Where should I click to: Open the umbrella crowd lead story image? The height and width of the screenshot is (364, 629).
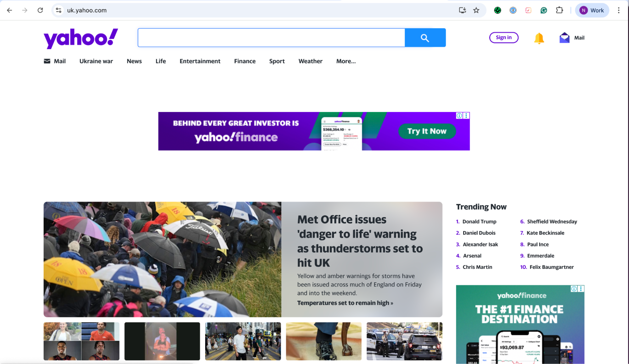click(162, 259)
